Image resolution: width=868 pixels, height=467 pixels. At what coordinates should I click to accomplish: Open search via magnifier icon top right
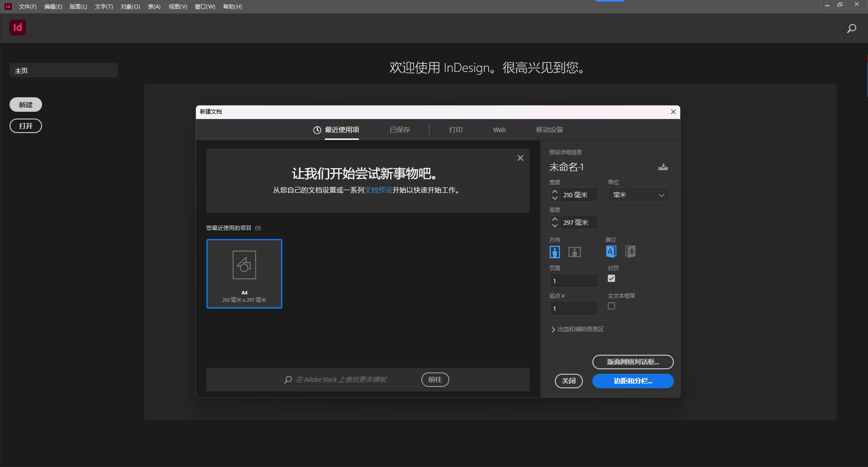click(851, 28)
